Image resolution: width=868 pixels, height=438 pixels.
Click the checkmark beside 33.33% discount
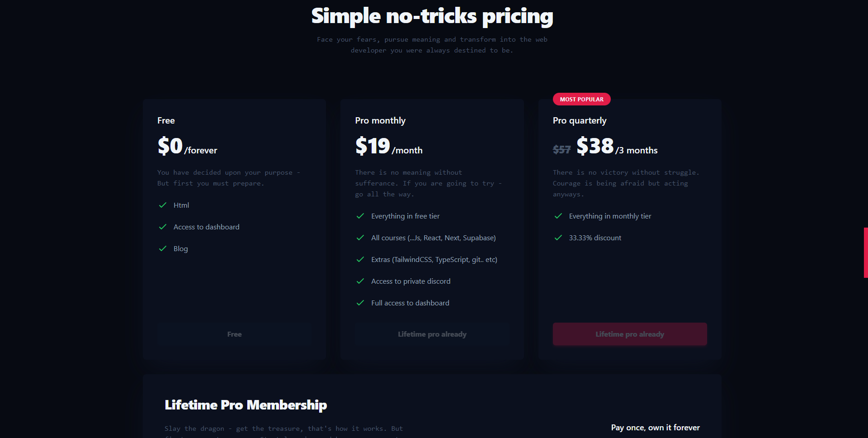pos(558,238)
